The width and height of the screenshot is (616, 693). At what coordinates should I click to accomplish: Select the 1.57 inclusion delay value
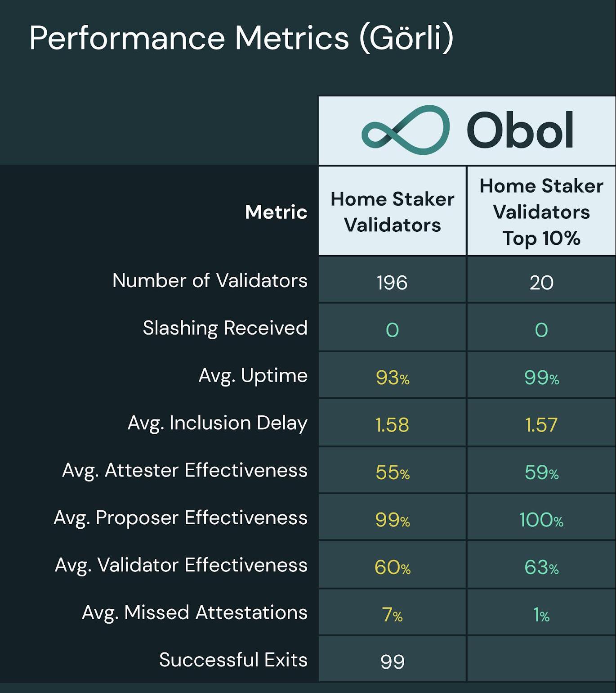(x=541, y=424)
